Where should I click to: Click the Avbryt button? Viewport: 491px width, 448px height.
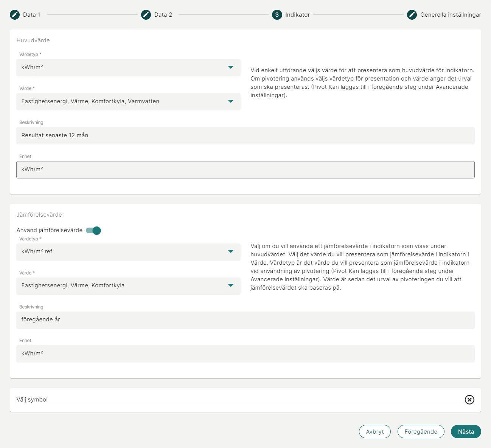(x=375, y=432)
